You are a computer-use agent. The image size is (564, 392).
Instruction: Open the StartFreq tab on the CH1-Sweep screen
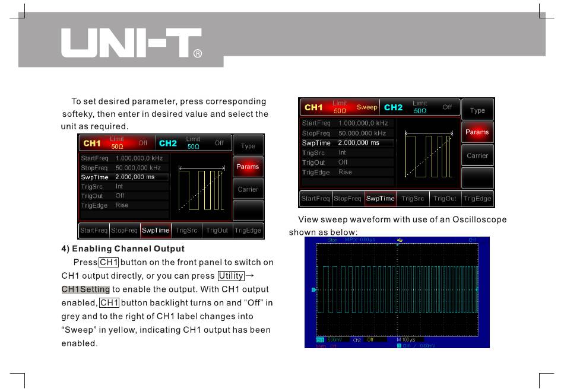point(315,198)
